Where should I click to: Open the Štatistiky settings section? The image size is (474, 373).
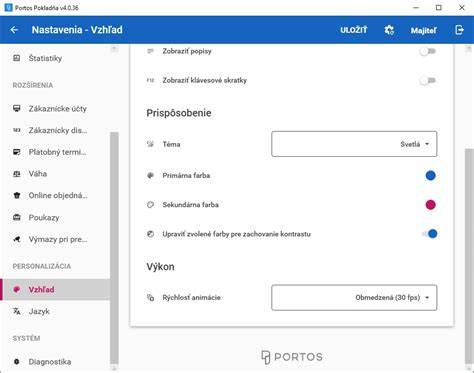click(x=55, y=58)
